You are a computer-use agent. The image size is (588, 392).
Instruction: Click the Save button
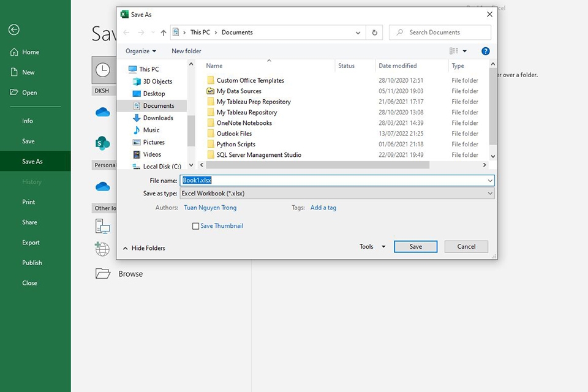click(415, 247)
